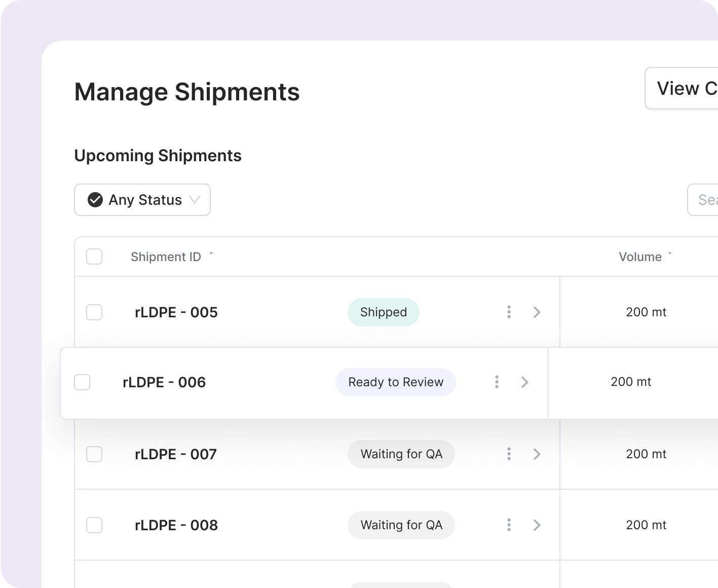The image size is (718, 588).
Task: Open the Any Status filter dropdown
Action: pyautogui.click(x=142, y=200)
